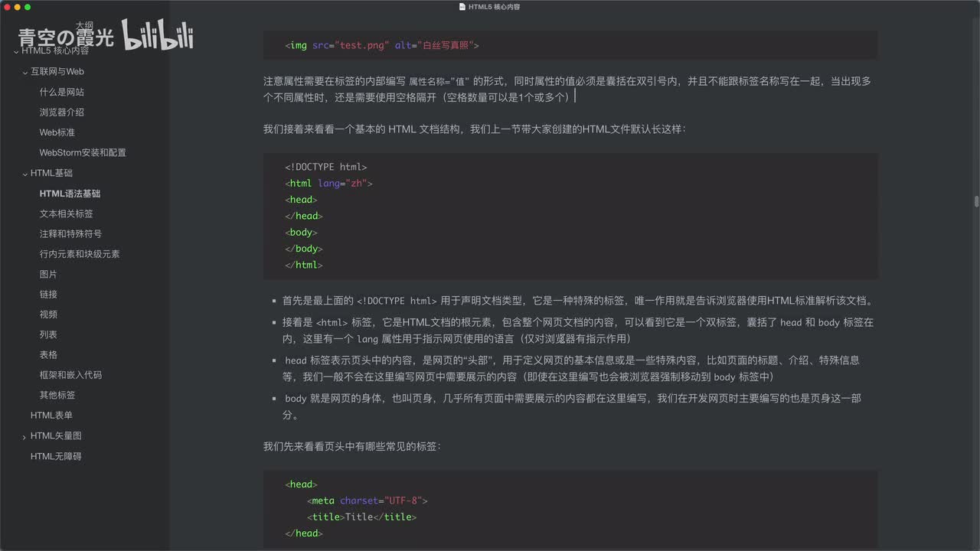980x551 pixels.
Task: Click the sentence 我们先来看看页头中有哪些常见的标签
Action: click(x=352, y=445)
